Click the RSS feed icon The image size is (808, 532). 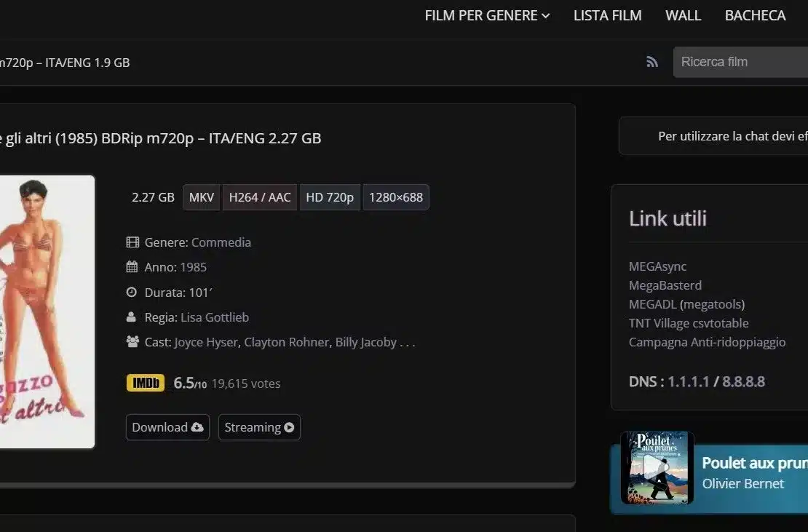click(652, 62)
